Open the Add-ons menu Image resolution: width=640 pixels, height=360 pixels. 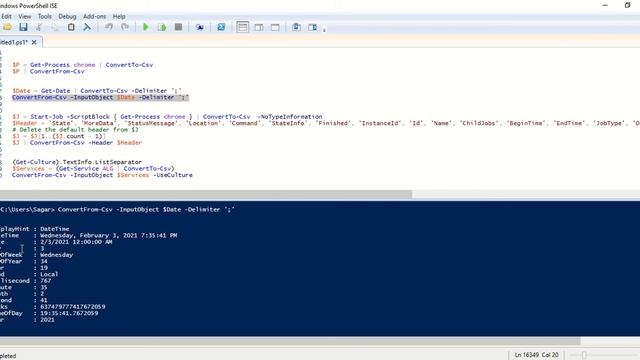click(x=95, y=16)
